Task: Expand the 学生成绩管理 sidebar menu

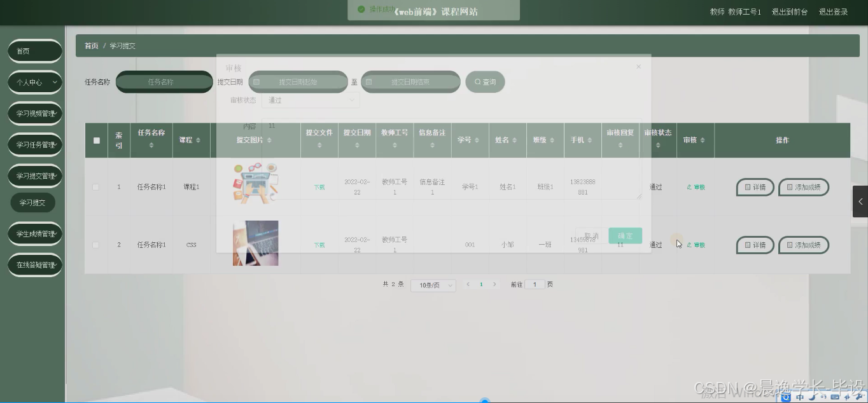Action: coord(35,233)
